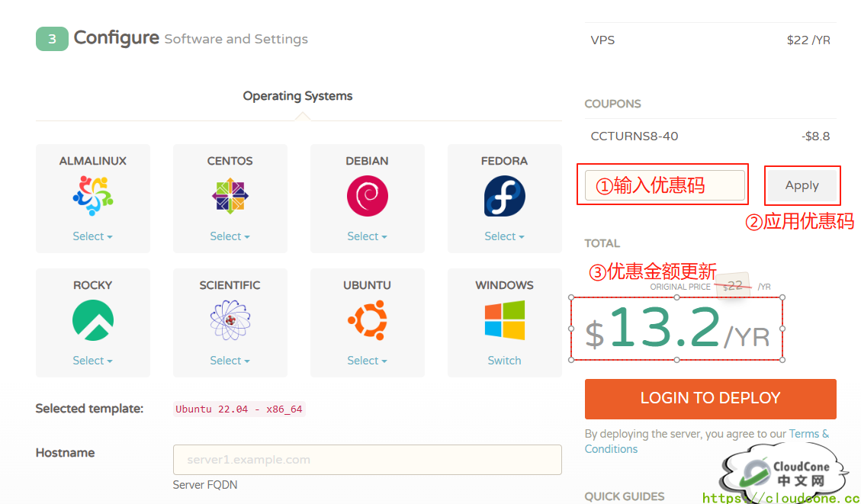Screen dimensions: 861x504
Task: Click the VPS line item label
Action: pyautogui.click(x=603, y=40)
